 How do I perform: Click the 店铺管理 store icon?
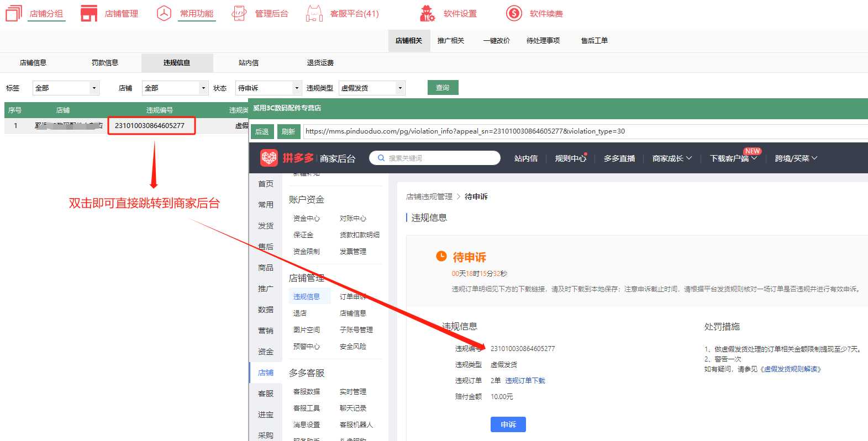tap(89, 13)
